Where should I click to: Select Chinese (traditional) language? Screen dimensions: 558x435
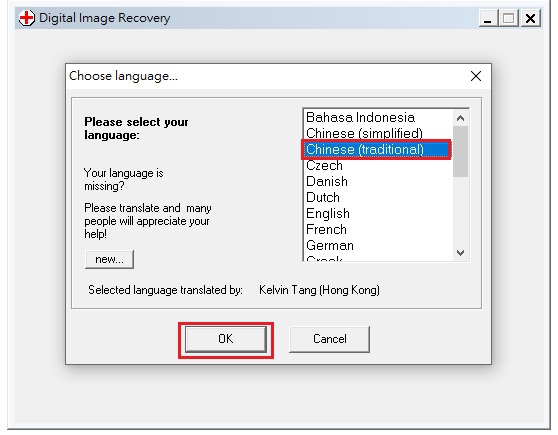pyautogui.click(x=378, y=150)
